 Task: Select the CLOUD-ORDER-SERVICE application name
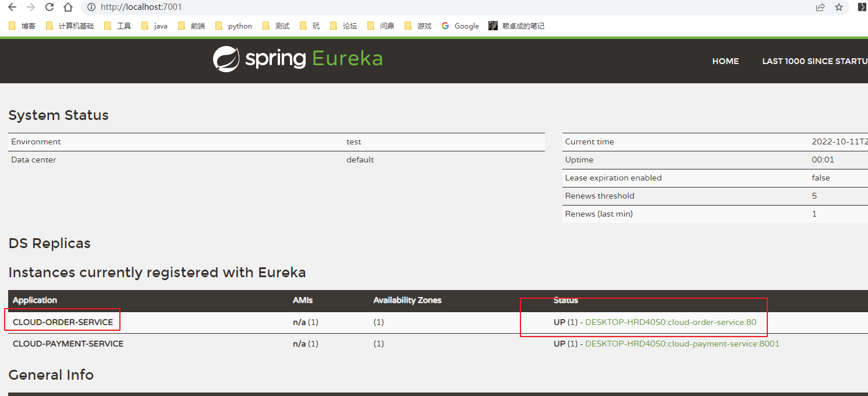(63, 322)
